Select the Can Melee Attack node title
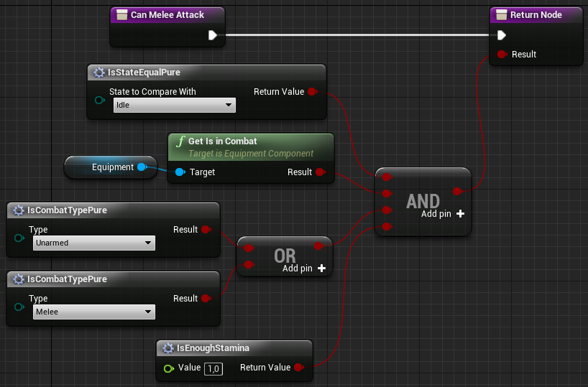This screenshot has width=588, height=387. pos(167,15)
